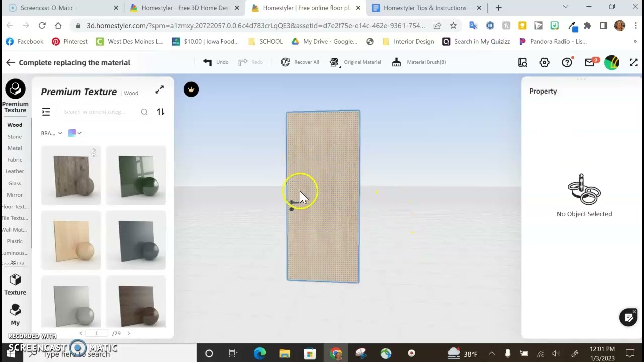Change sort order with the sort icon
This screenshot has width=644, height=362.
[160, 112]
